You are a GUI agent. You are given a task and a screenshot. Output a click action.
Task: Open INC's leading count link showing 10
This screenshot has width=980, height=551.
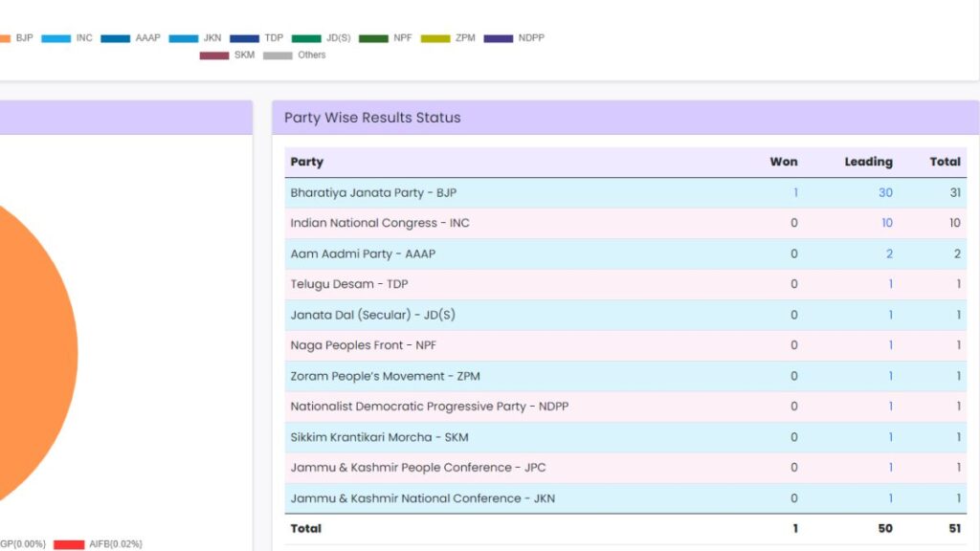tap(886, 223)
